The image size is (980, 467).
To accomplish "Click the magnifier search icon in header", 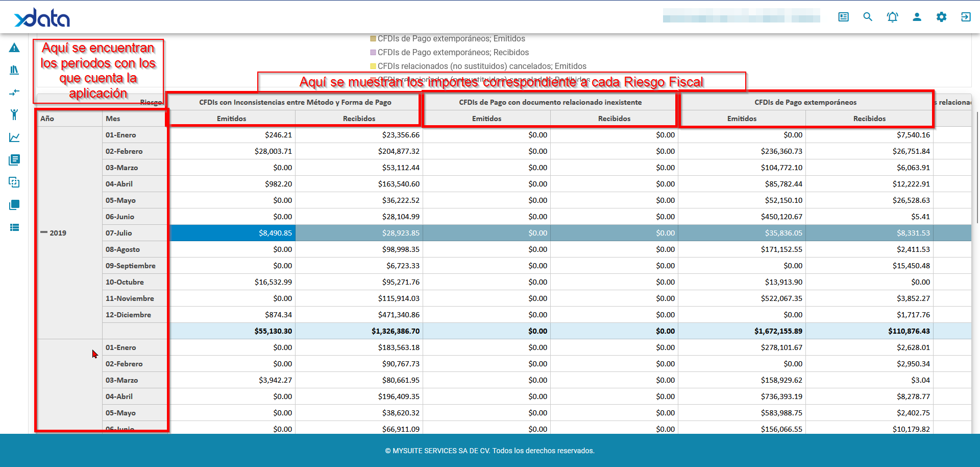I will (868, 17).
